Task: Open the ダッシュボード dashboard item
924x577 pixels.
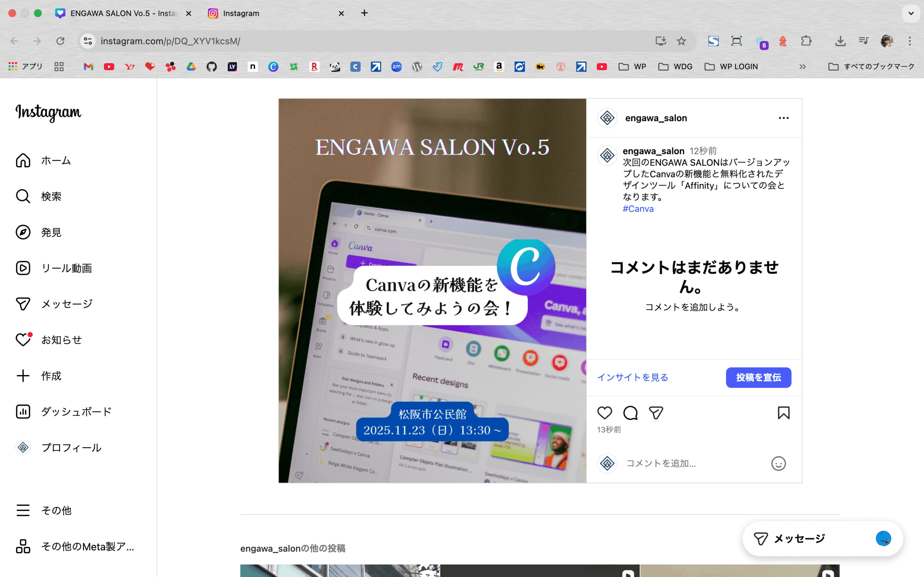Action: pyautogui.click(x=76, y=411)
